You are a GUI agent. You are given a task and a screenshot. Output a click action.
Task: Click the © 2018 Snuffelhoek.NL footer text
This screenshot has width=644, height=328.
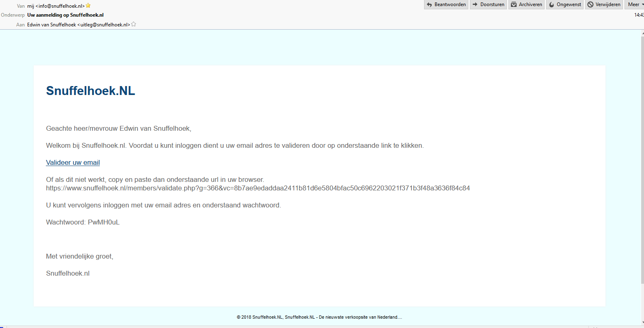[x=319, y=317]
